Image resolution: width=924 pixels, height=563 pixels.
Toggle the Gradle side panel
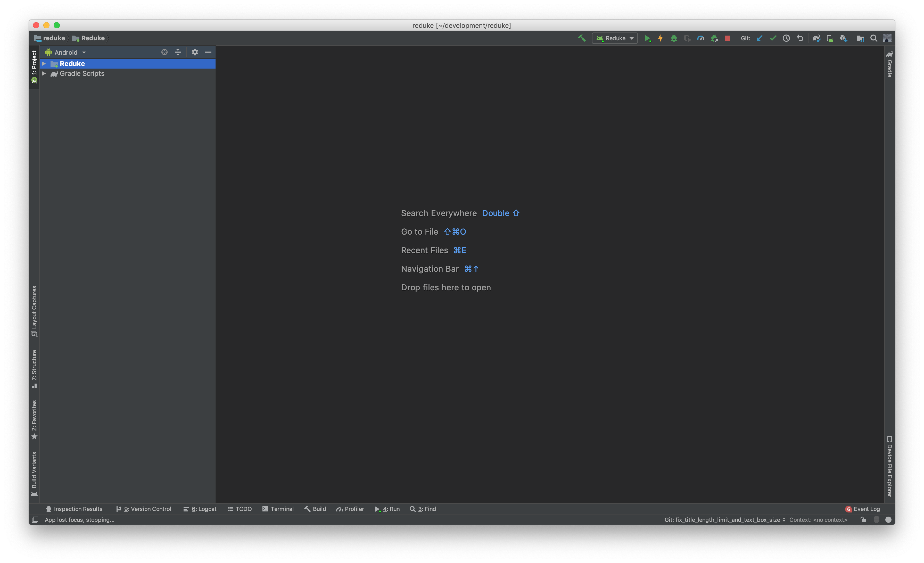click(889, 64)
